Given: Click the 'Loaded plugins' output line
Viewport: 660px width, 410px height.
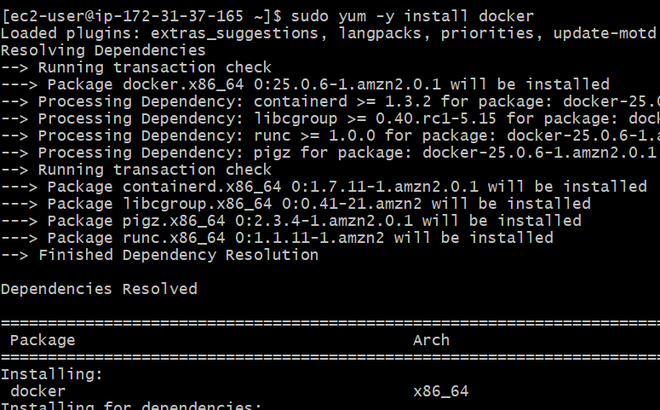Looking at the screenshot, I should [330, 33].
